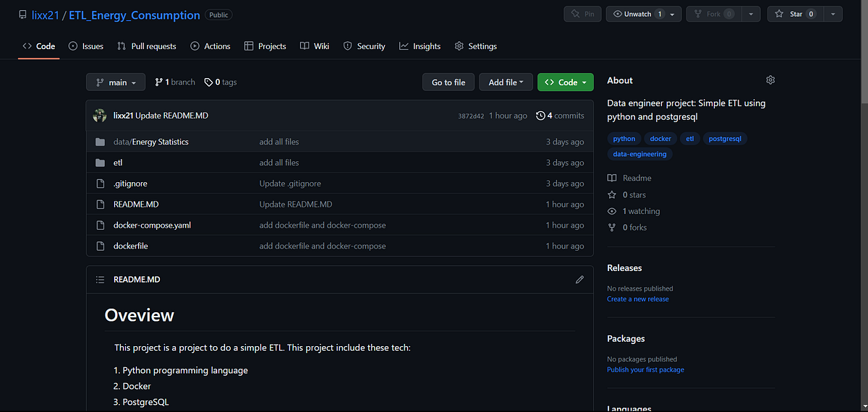View 0 forks in About sidebar

627,228
